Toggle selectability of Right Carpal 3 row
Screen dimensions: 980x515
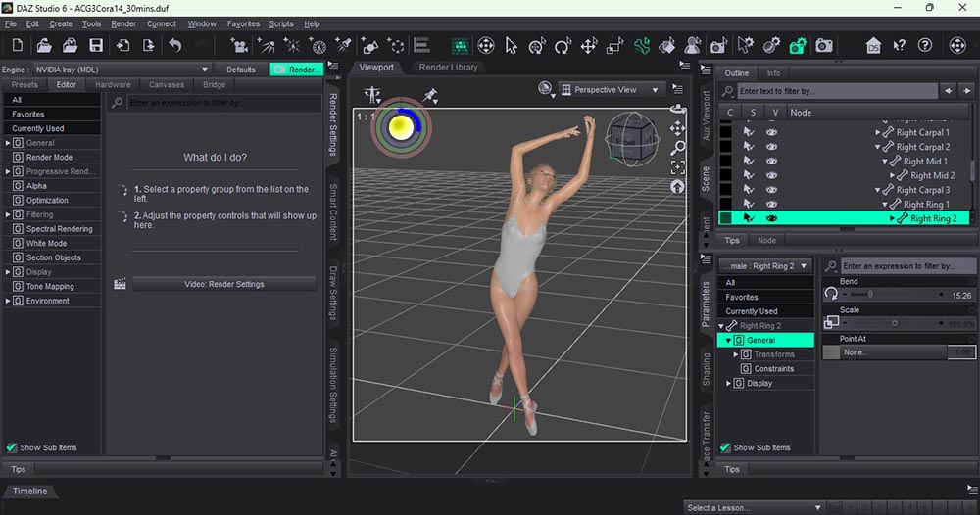tap(749, 190)
